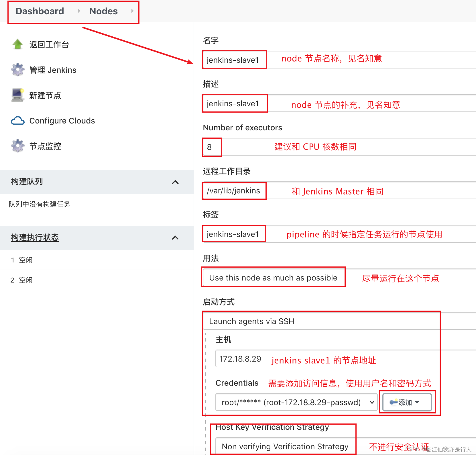The image size is (476, 455).
Task: Click the 远程工作目录 path field
Action: [339, 190]
